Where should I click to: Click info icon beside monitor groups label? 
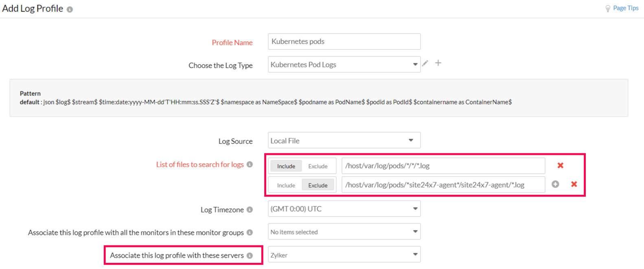[250, 232]
